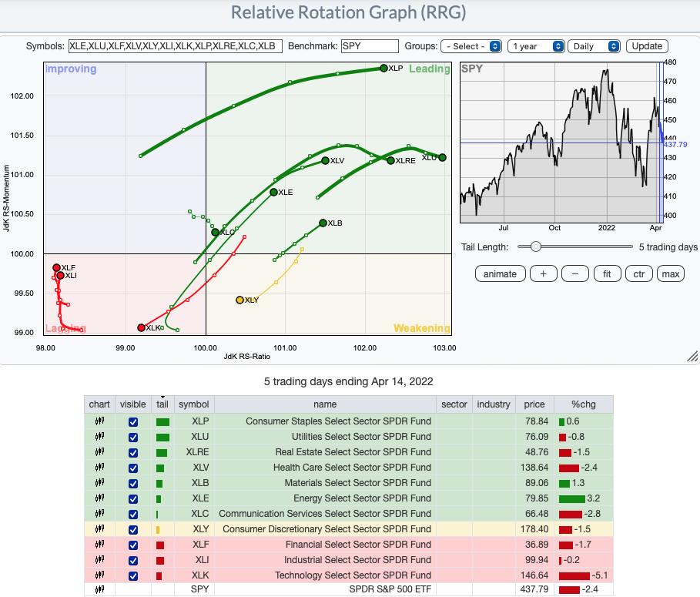Open the Daily period dropdown
This screenshot has width=700, height=597.
594,46
